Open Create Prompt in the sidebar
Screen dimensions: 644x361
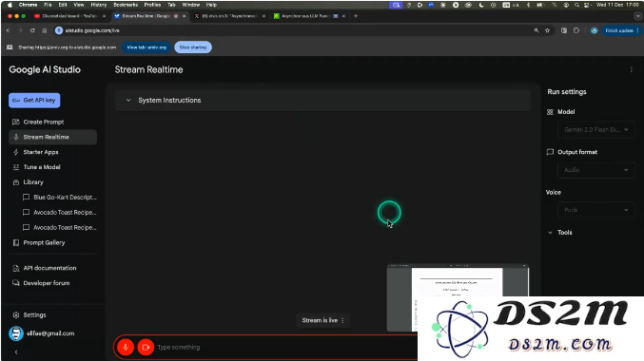pos(52,122)
